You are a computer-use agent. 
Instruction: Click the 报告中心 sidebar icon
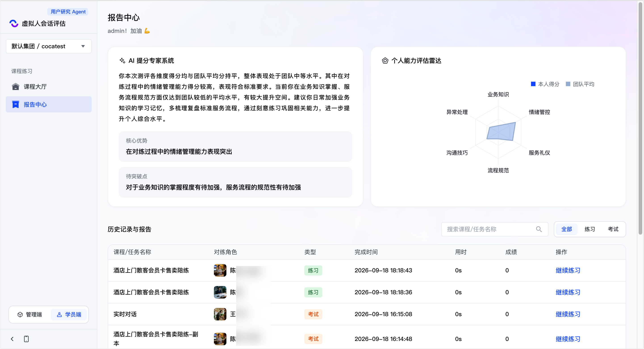(x=15, y=105)
